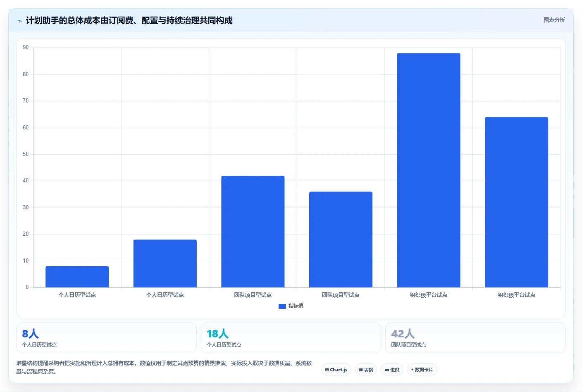This screenshot has width=582, height=392.
Task: Open the 18人 data card
Action: click(291, 338)
